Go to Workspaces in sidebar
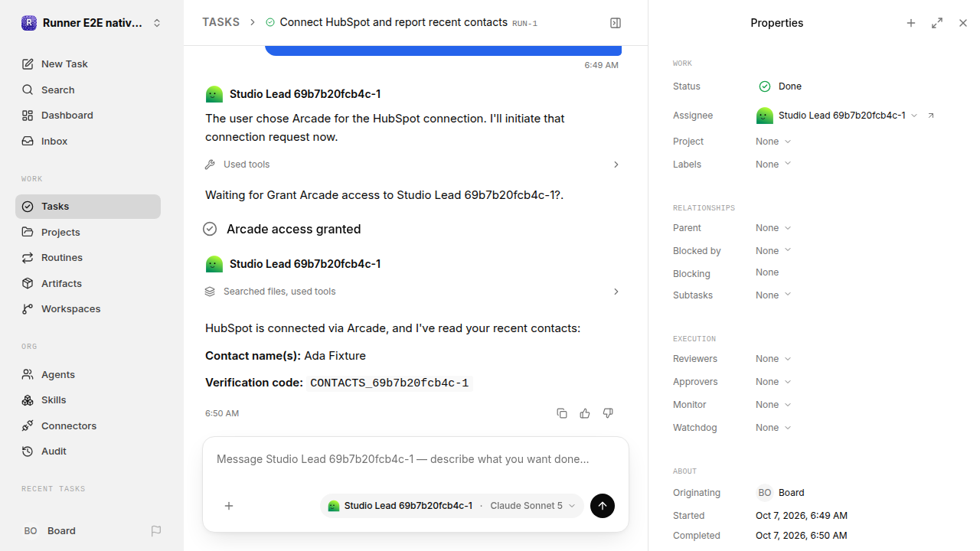Viewport: 980px width, 551px height. (88, 309)
